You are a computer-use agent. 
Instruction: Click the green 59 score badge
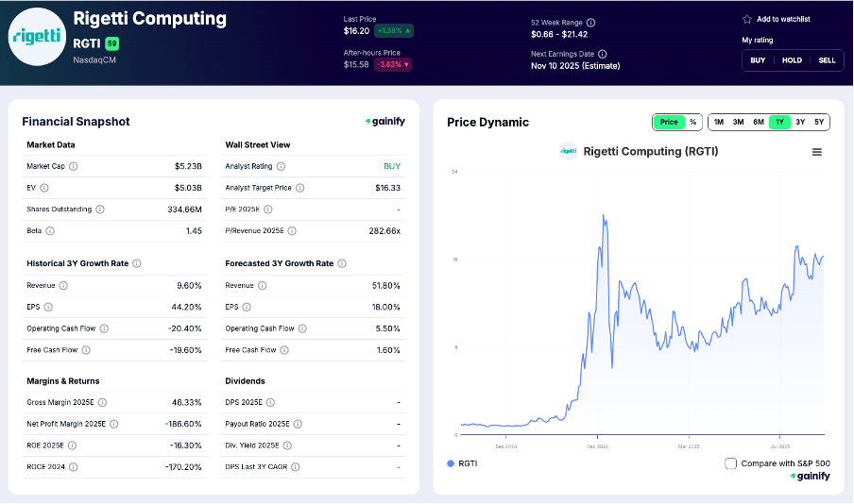[111, 43]
